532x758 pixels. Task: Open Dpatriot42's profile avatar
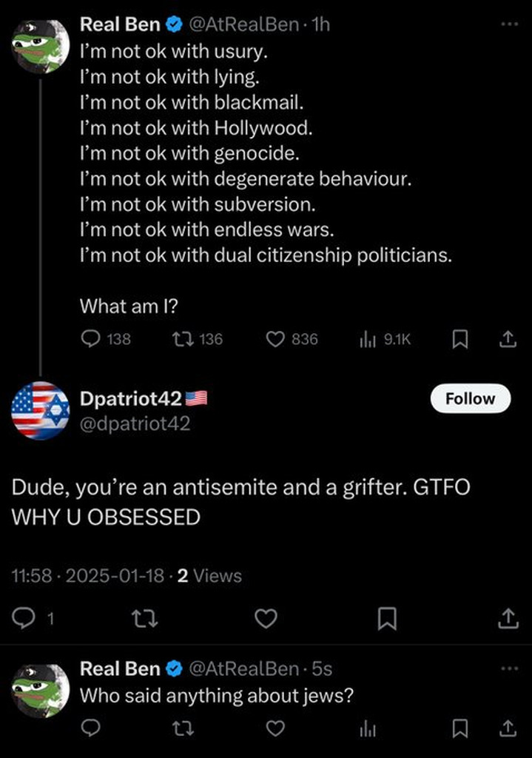click(40, 411)
